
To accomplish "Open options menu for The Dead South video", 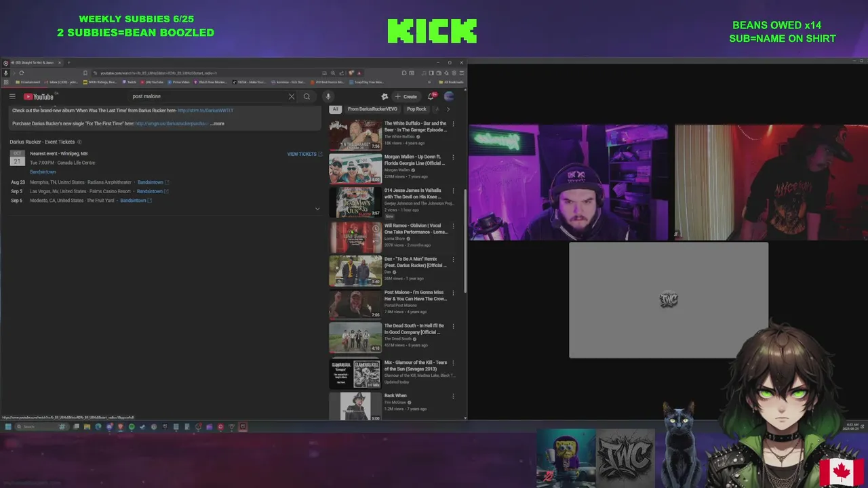I will pos(454,326).
